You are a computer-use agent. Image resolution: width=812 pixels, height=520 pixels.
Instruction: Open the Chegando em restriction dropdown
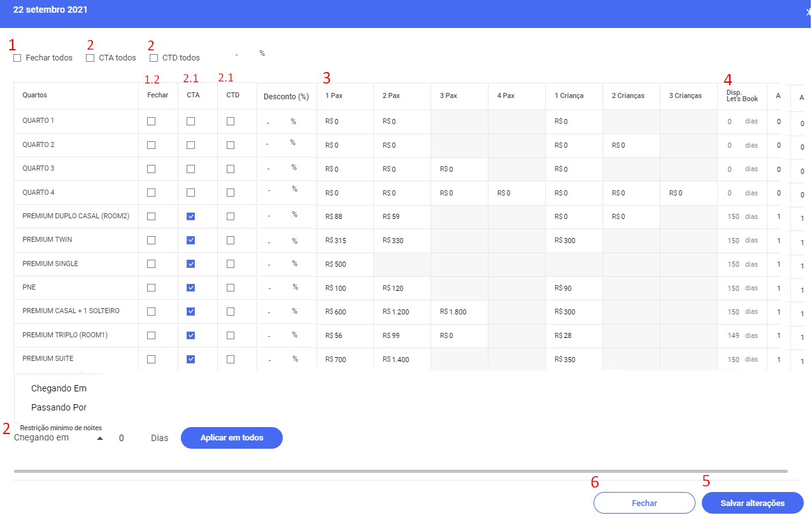click(59, 438)
